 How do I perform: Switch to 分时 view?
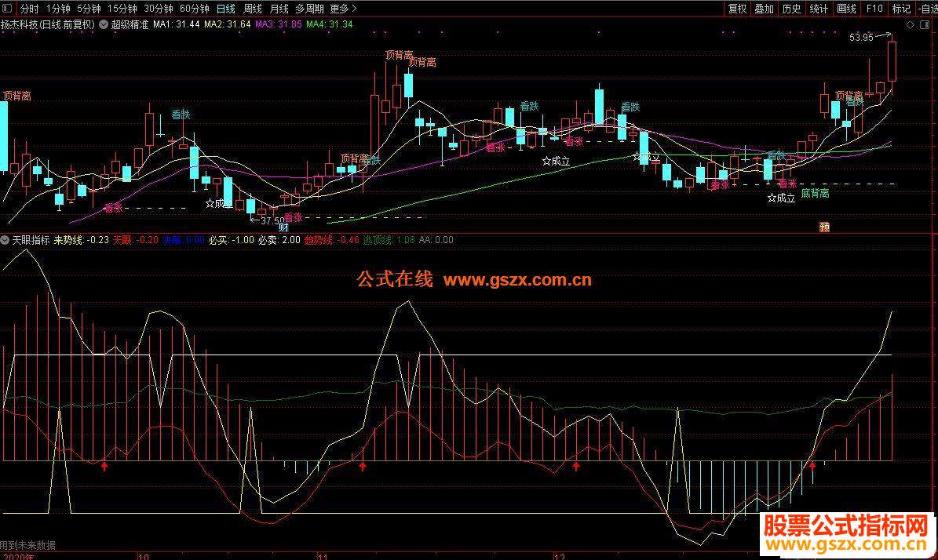tap(29, 9)
